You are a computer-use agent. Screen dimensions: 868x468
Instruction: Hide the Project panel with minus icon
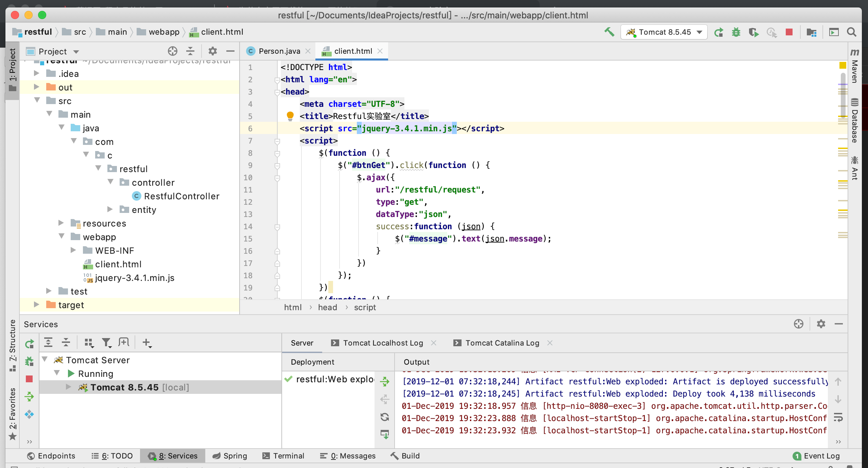(x=230, y=51)
